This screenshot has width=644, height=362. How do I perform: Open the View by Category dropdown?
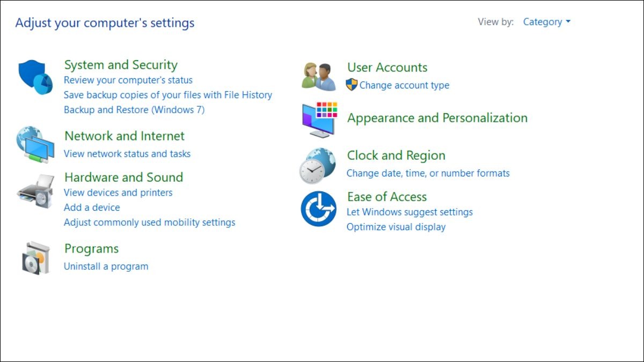click(x=547, y=22)
